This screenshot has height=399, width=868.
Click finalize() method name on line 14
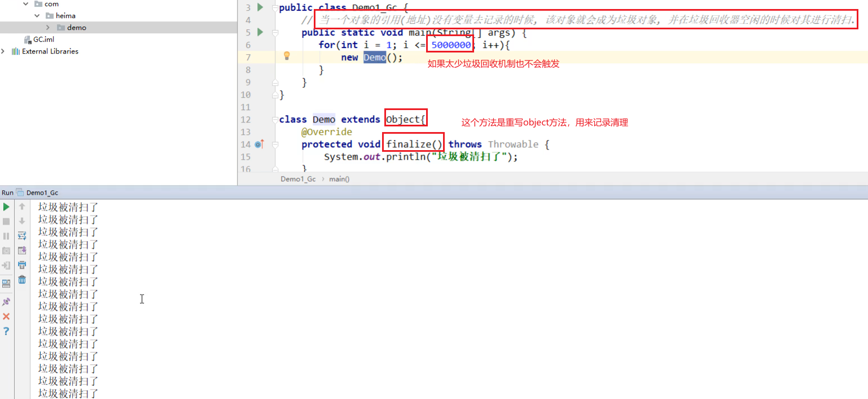tap(414, 144)
